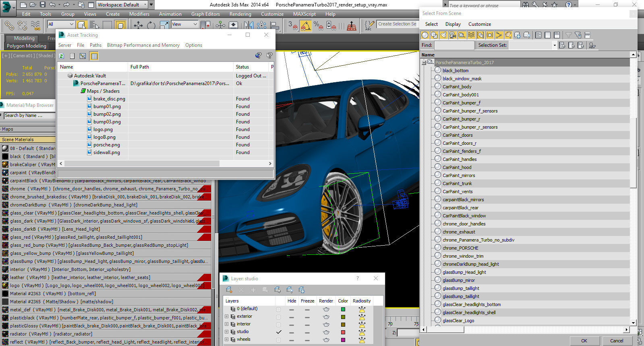Screen dimensions: 644x346
Task: Toggle Display Lights filter in Select From Scene
Action: pos(443,35)
